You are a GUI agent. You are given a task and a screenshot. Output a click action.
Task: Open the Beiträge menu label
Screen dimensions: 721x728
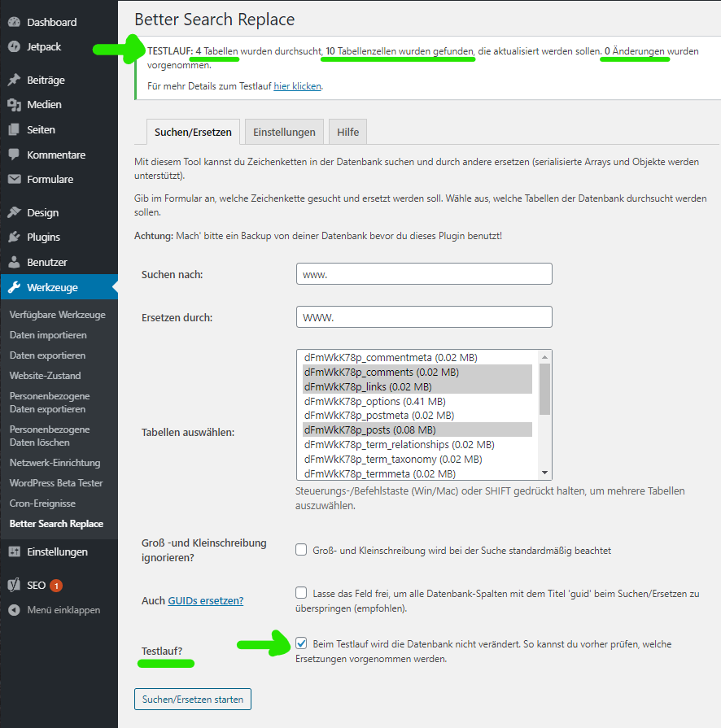point(46,80)
